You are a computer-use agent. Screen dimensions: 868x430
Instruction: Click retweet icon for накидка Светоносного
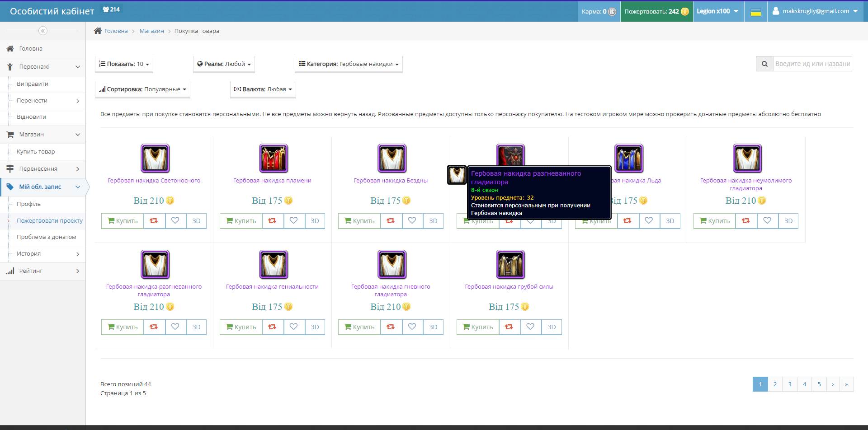pos(154,221)
